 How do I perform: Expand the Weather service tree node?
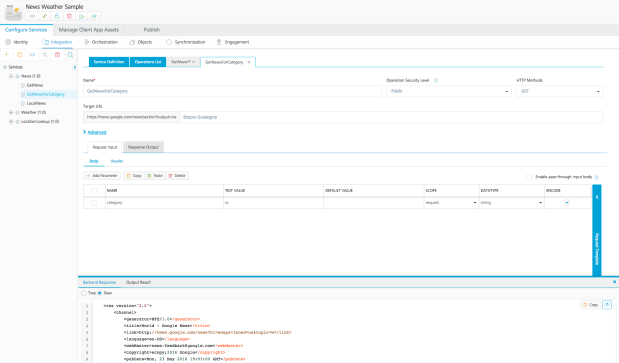coord(11,112)
